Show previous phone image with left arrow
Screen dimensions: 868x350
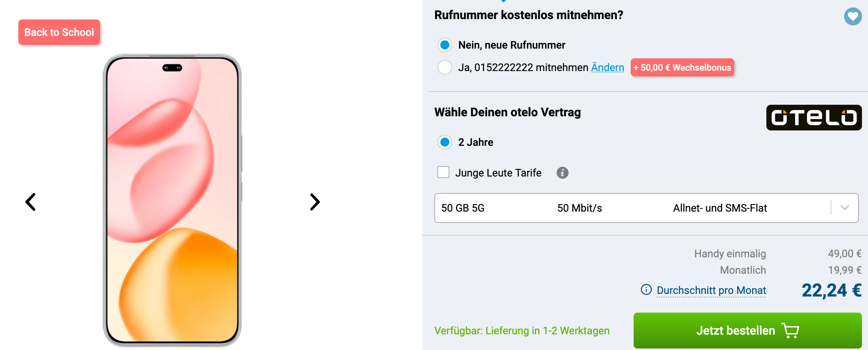[31, 202]
